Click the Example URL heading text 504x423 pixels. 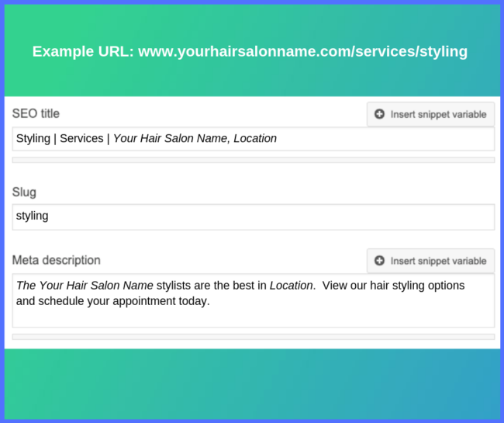[x=250, y=51]
